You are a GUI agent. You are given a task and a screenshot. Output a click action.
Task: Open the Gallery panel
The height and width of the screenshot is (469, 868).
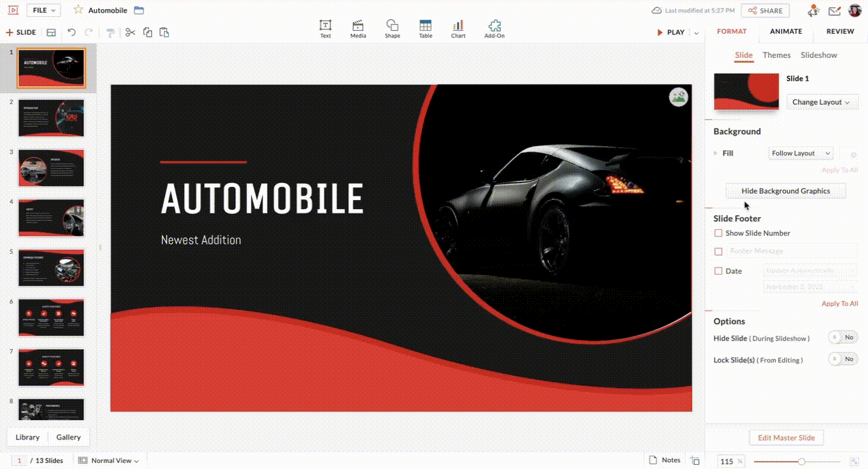click(69, 437)
